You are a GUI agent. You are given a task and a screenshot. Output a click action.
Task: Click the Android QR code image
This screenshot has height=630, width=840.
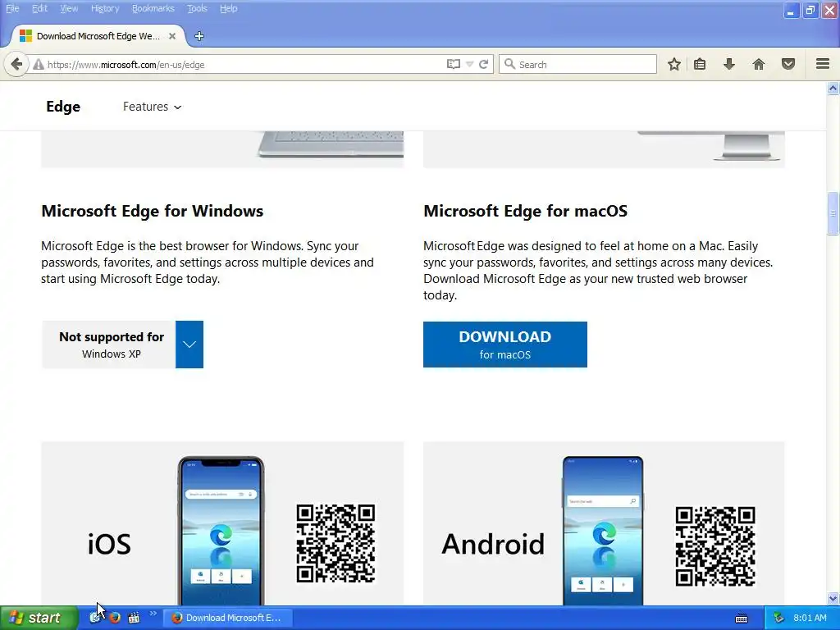point(715,546)
